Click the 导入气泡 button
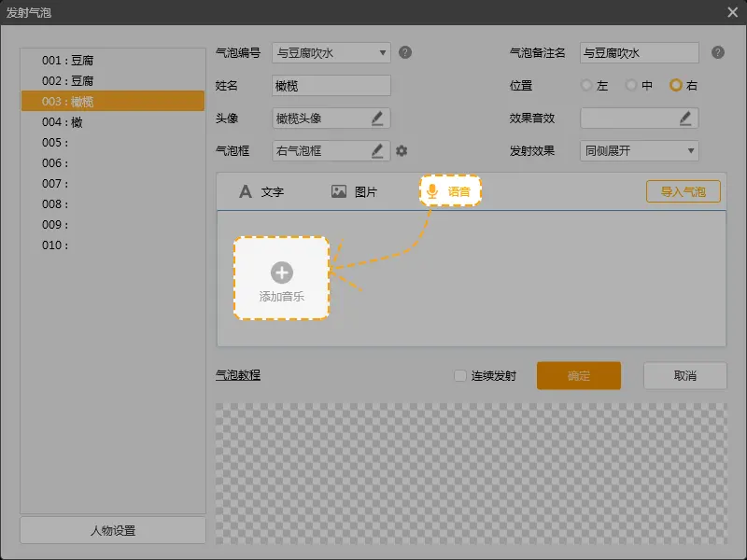Screen dimensions: 747x560 coord(684,191)
